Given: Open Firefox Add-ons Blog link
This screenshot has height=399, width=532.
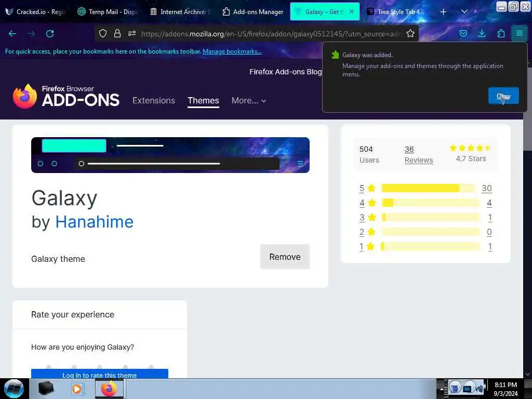Looking at the screenshot, I should click(285, 72).
